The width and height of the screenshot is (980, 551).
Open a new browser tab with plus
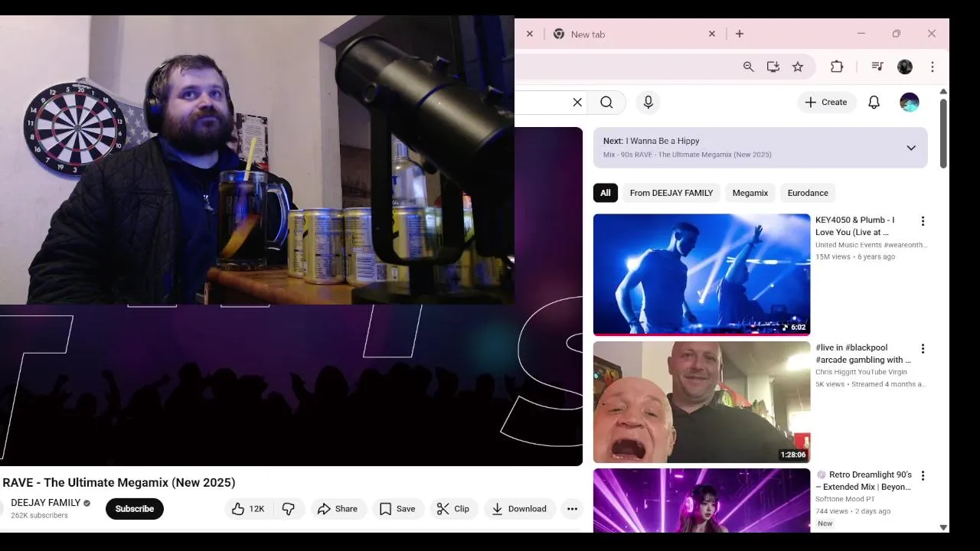(740, 34)
